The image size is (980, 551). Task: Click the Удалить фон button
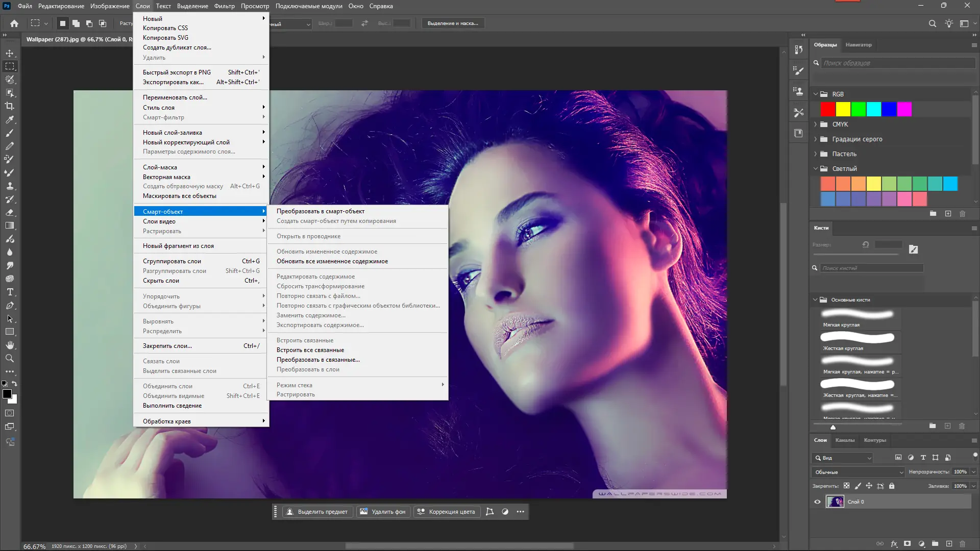click(x=383, y=512)
